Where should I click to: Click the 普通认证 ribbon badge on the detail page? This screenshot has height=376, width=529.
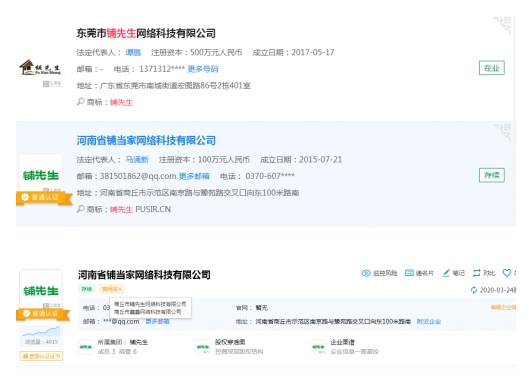click(x=43, y=314)
